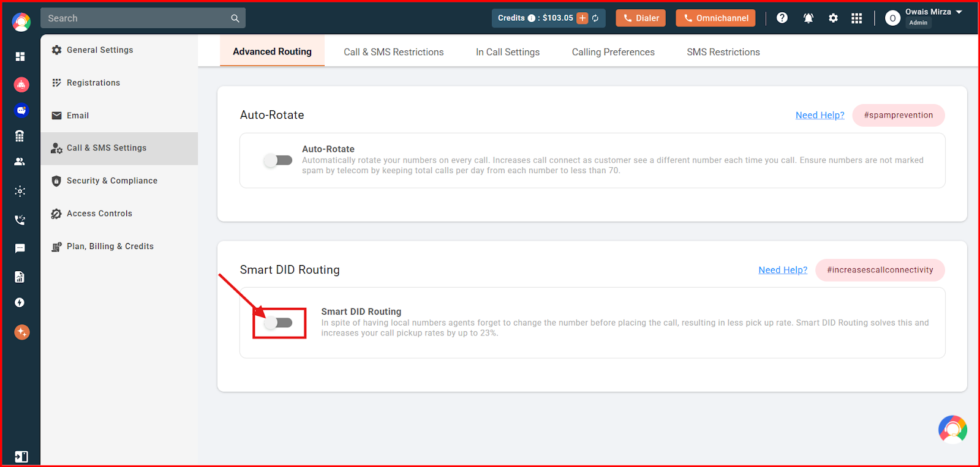Image resolution: width=980 pixels, height=467 pixels.
Task: Open the contacts people icon in left rail
Action: pos(20,162)
